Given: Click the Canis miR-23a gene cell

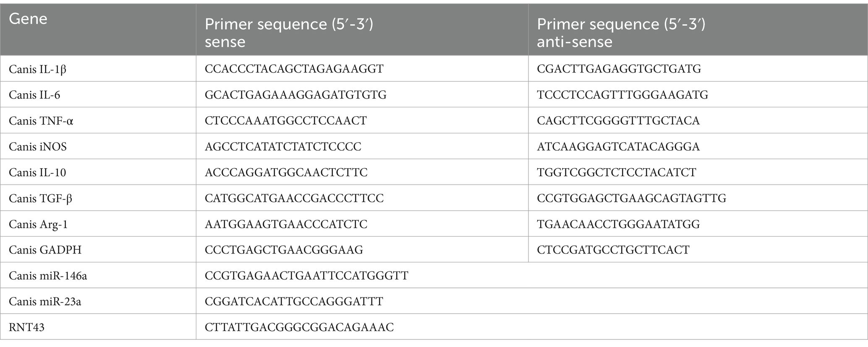Looking at the screenshot, I should tap(45, 302).
